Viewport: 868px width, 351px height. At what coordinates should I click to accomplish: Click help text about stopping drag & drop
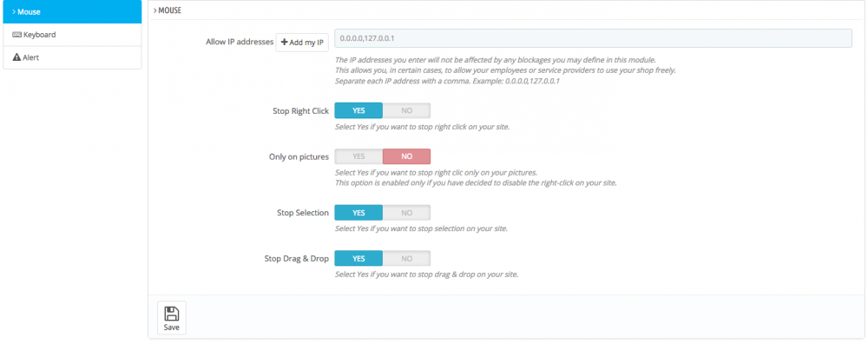(427, 275)
